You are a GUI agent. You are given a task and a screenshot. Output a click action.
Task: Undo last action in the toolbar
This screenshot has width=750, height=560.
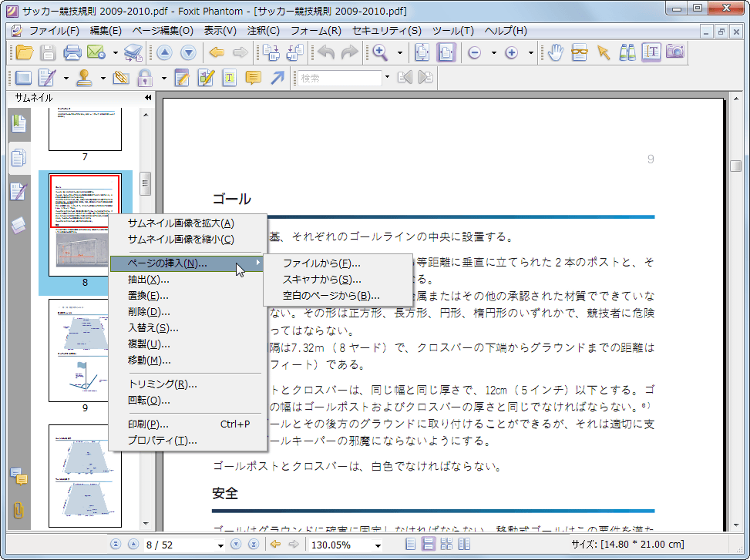(x=326, y=52)
